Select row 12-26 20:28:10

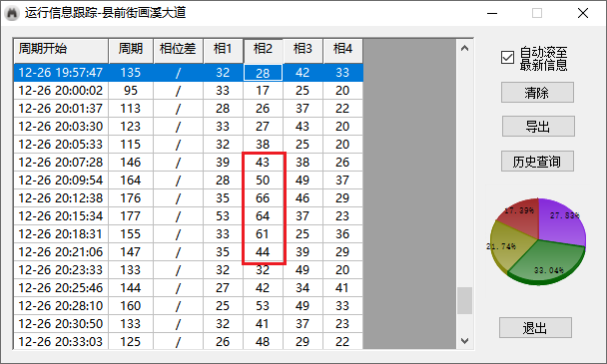pyautogui.click(x=188, y=305)
